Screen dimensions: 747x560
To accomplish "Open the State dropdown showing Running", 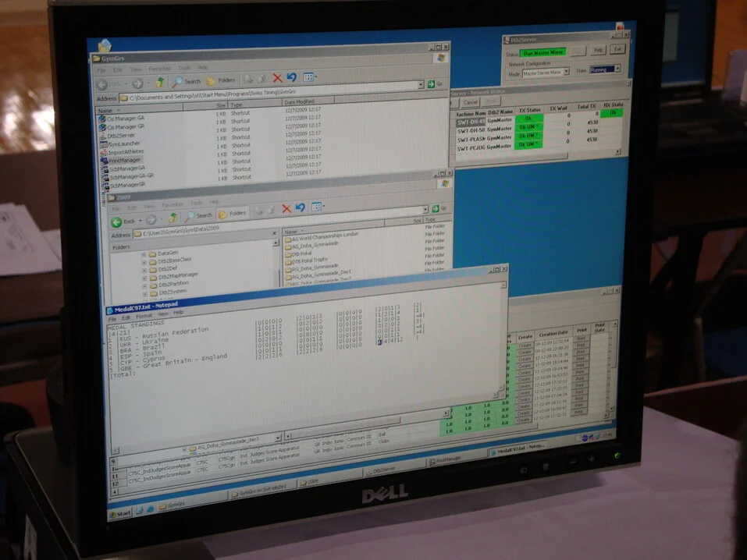I will tap(617, 69).
